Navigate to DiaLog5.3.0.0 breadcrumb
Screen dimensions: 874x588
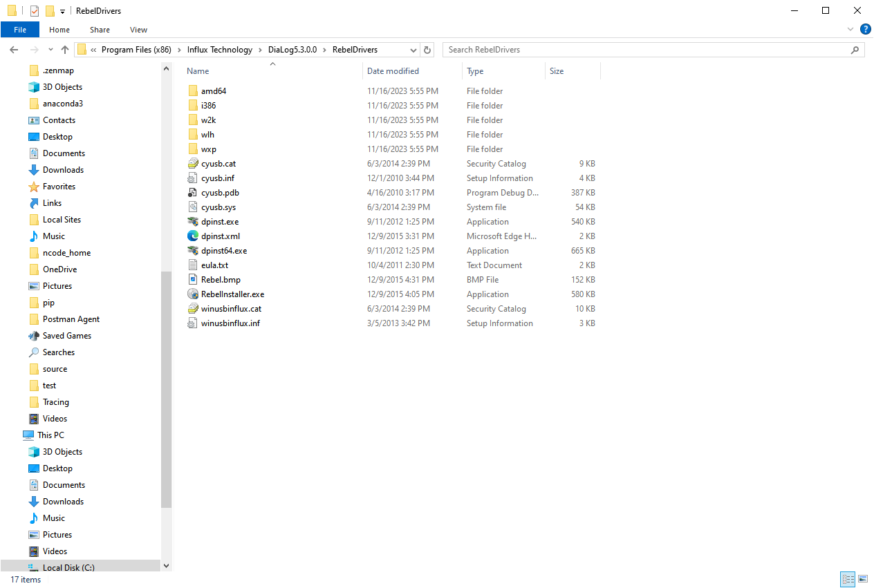point(292,50)
